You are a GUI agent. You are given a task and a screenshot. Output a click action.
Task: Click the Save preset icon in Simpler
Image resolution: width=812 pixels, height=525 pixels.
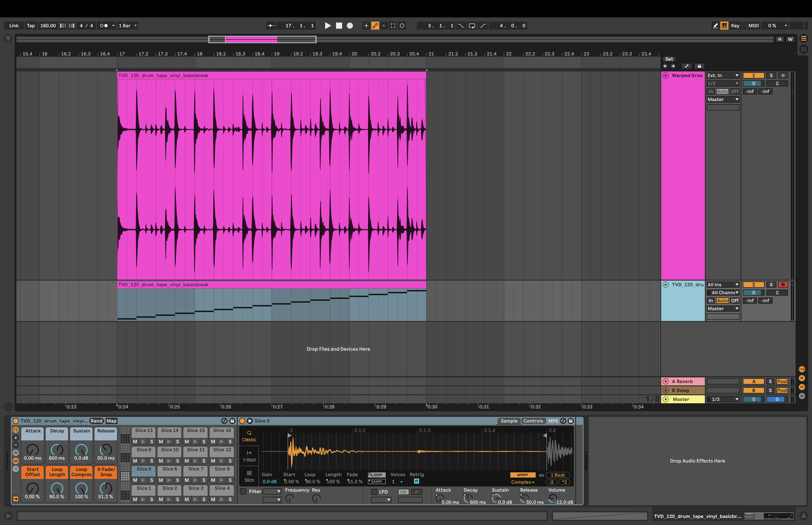click(x=570, y=421)
